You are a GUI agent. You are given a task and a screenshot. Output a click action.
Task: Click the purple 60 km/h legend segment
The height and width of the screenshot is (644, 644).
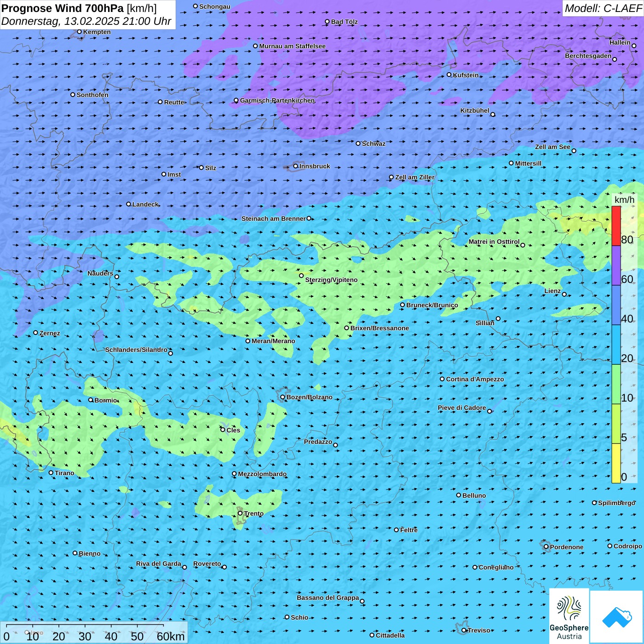pyautogui.click(x=616, y=265)
